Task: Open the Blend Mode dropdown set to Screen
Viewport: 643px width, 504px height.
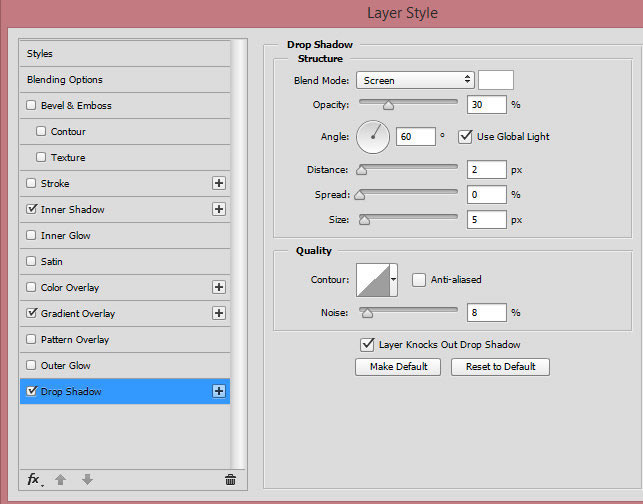Action: coord(414,80)
